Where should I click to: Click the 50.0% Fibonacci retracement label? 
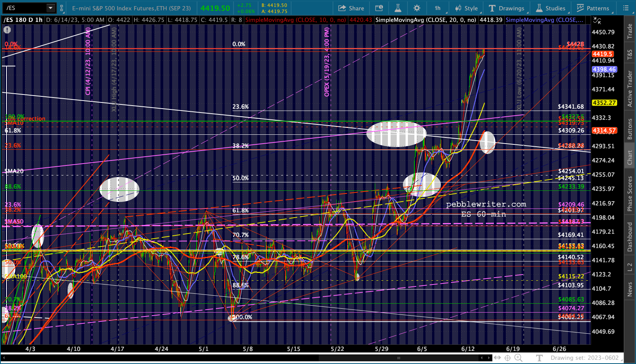tap(240, 178)
